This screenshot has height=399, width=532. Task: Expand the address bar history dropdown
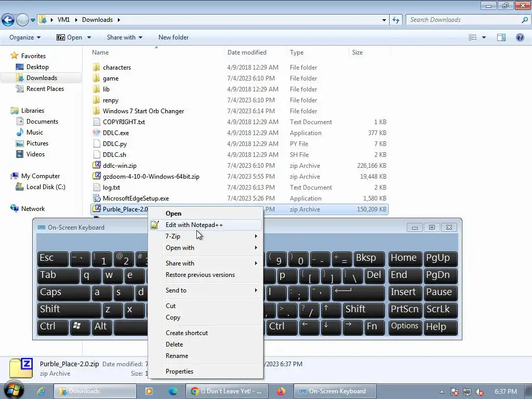(x=384, y=20)
